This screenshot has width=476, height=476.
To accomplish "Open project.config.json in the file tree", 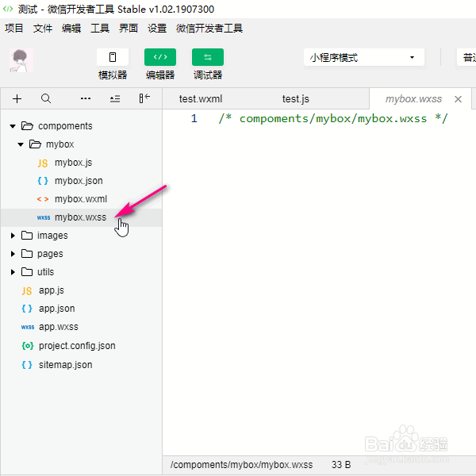I will 82,346.
